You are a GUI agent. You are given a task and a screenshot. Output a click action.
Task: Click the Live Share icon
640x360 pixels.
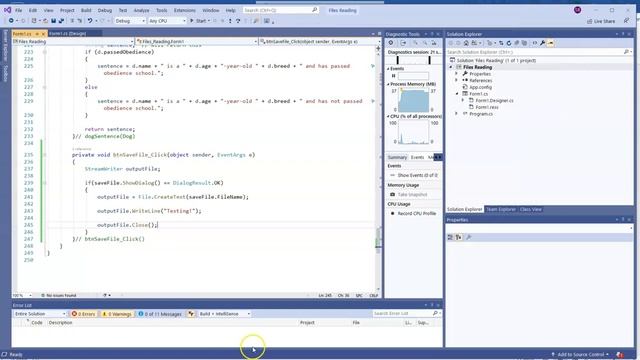tap(589, 21)
